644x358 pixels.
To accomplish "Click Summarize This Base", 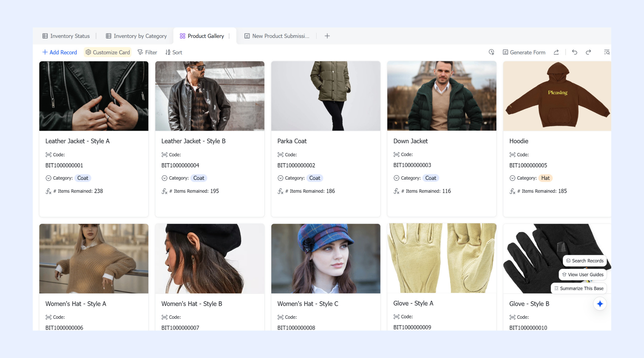I will (x=579, y=288).
